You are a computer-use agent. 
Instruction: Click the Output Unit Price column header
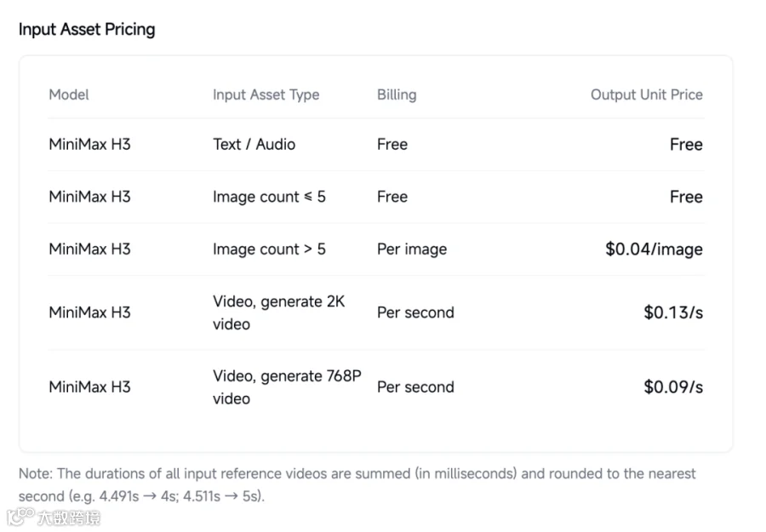647,94
